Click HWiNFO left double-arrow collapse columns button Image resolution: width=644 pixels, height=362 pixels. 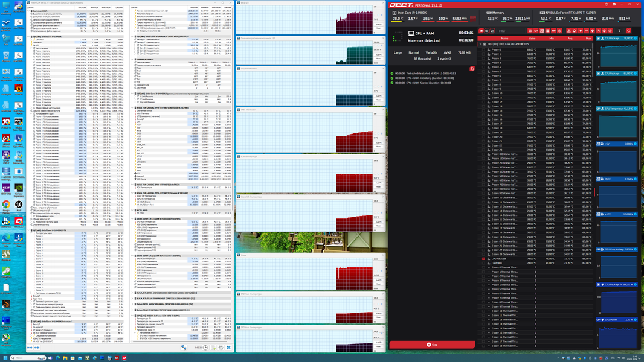[x=30, y=348]
